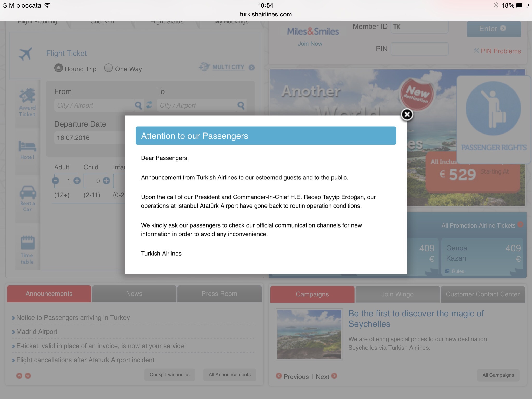Tap the turkishairlines.com address bar
The height and width of the screenshot is (399, 532).
pyautogui.click(x=266, y=14)
